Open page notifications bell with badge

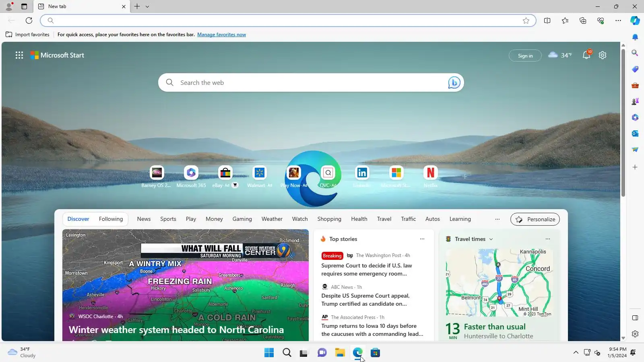(586, 55)
